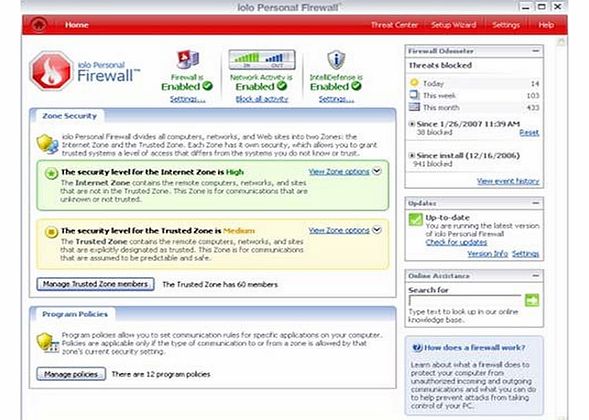This screenshot has width=589, height=420.
Task: Select the Program Policies tab
Action: coord(75,314)
